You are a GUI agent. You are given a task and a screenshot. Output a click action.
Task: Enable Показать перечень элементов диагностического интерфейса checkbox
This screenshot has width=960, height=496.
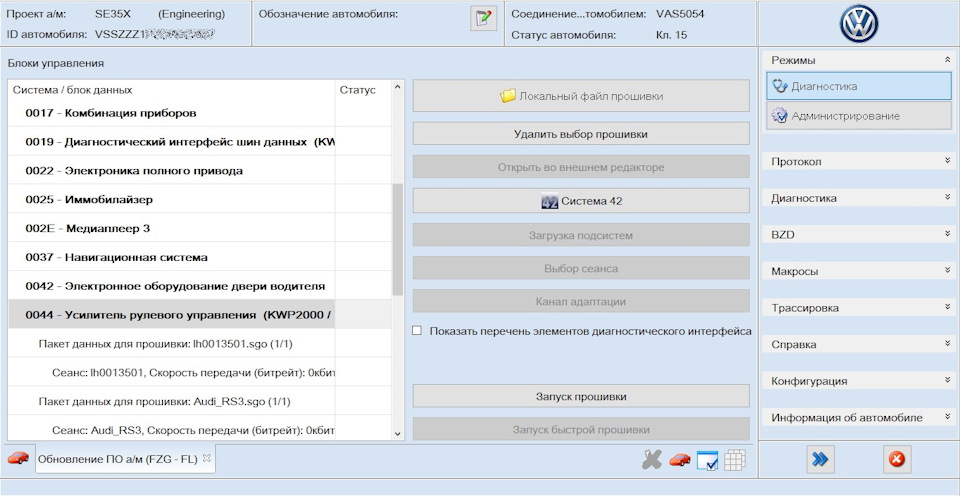pos(417,331)
